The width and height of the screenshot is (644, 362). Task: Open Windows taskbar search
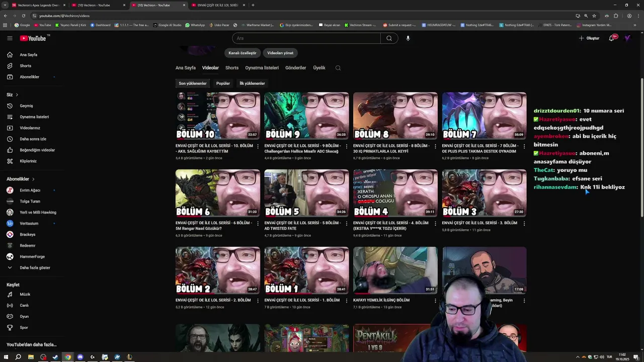click(x=18, y=357)
